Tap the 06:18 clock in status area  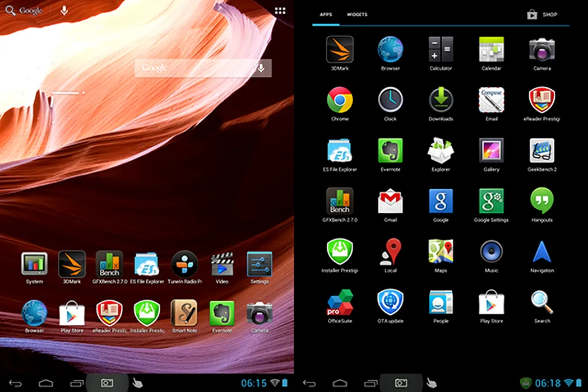pos(548,383)
